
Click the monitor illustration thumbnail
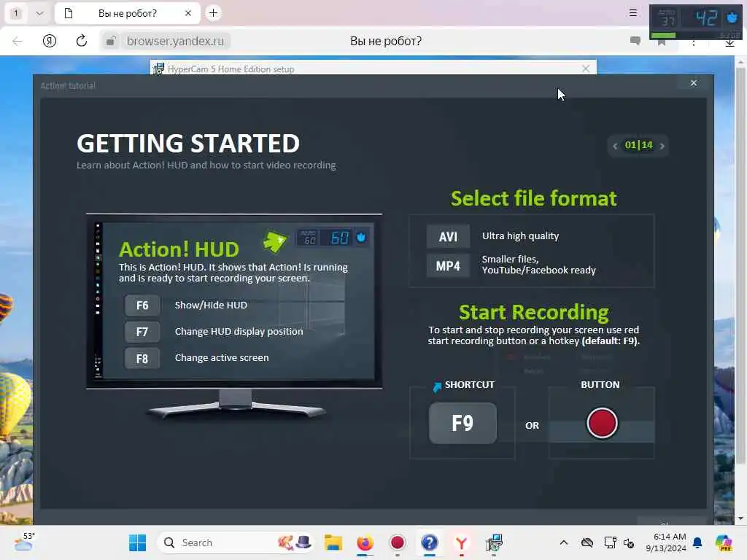234,316
